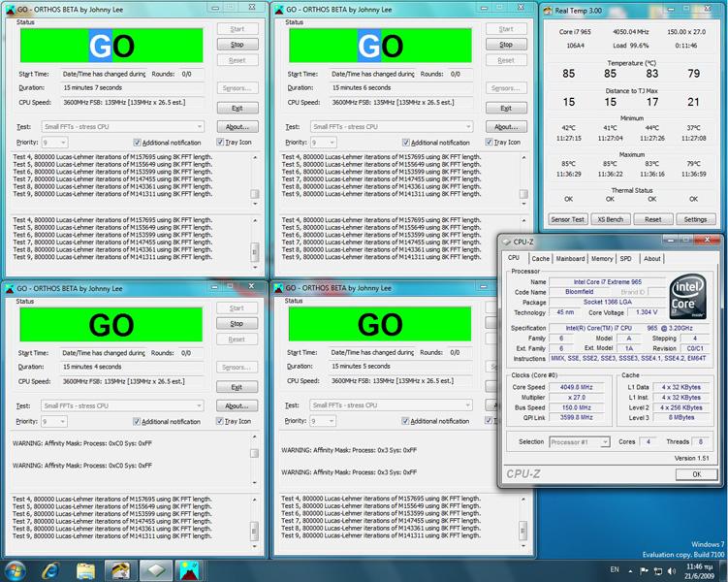The height and width of the screenshot is (582, 728).
Task: Click the EN language indicator in the tray
Action: [615, 569]
